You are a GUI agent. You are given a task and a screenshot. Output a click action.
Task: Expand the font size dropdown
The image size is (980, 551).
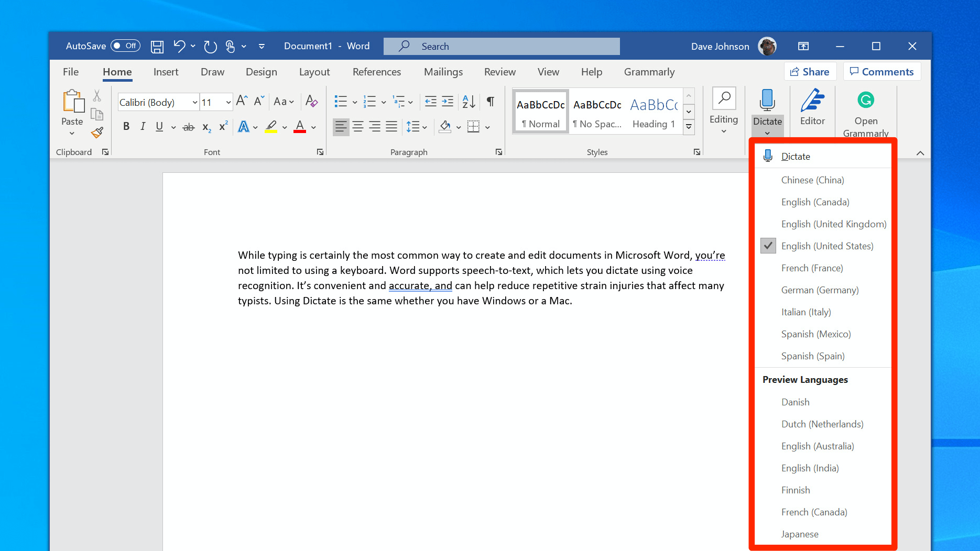click(x=228, y=102)
